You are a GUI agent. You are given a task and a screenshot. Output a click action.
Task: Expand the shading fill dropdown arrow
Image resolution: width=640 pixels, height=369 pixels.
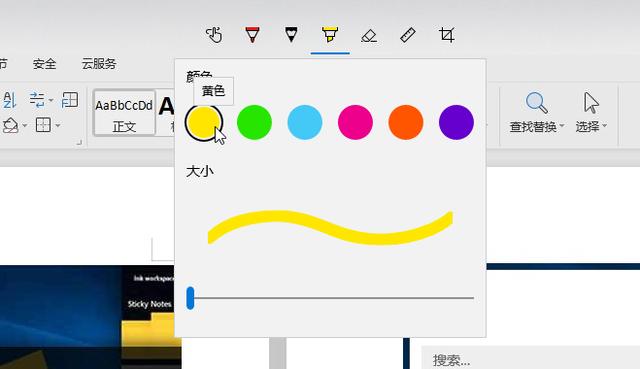click(x=25, y=126)
